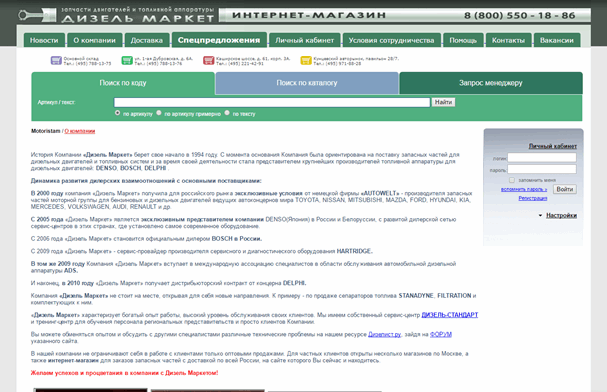Click the 'Динамика развития дилерских взаимоотношений' heading
This screenshot has height=392, width=607.
click(x=146, y=181)
